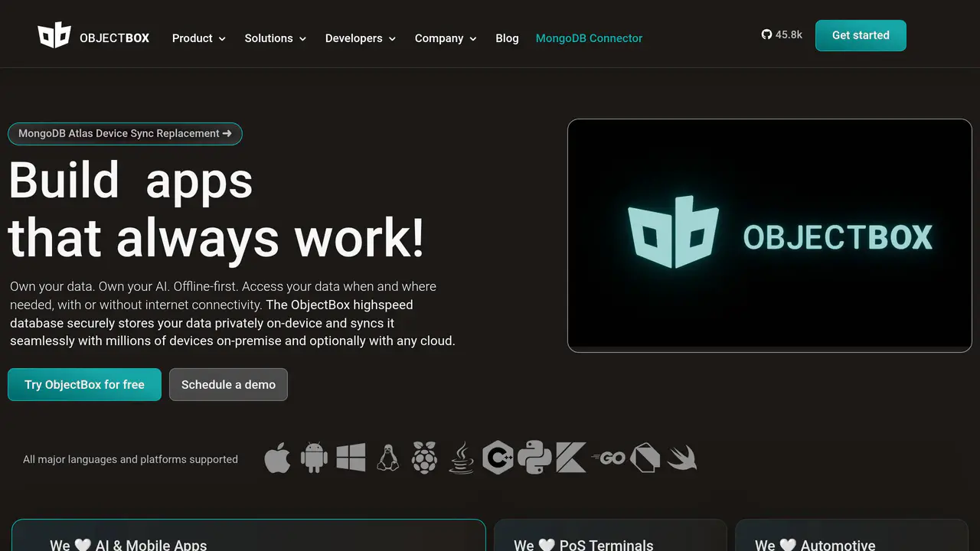980x551 pixels.
Task: Open the Developers dropdown
Action: (361, 38)
